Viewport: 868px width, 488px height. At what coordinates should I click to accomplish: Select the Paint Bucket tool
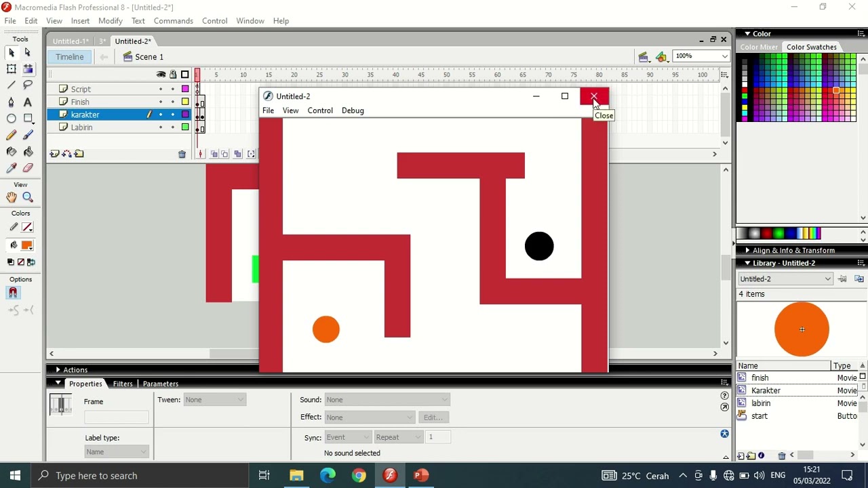tap(28, 151)
